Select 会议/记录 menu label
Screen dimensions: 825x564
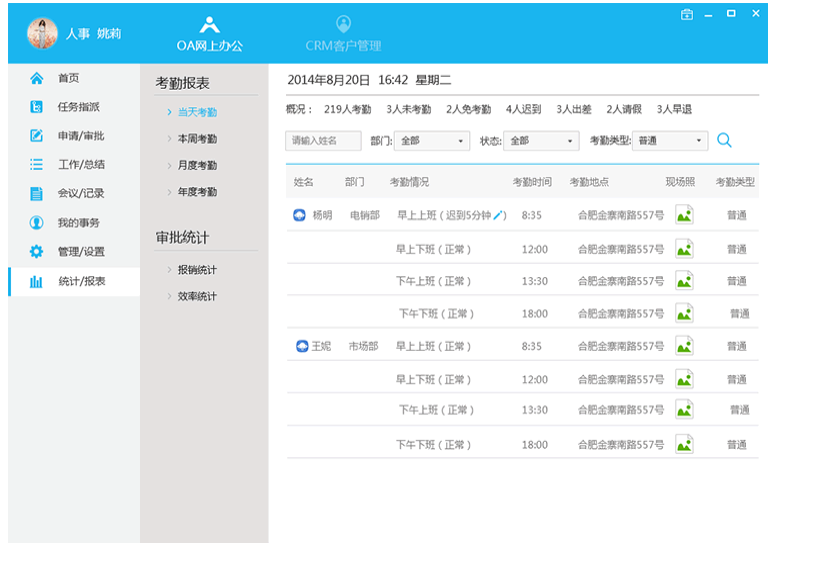tap(81, 194)
